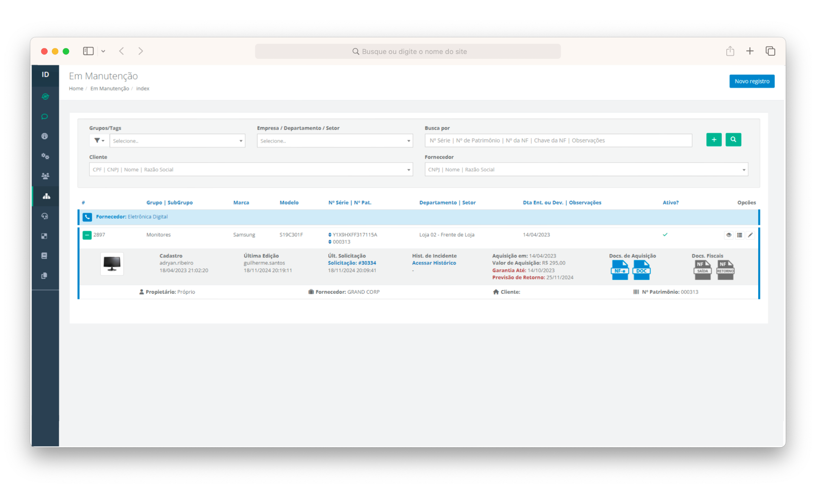The image size is (816, 504).
Task: Sort by Ativo? column header
Action: pos(671,203)
